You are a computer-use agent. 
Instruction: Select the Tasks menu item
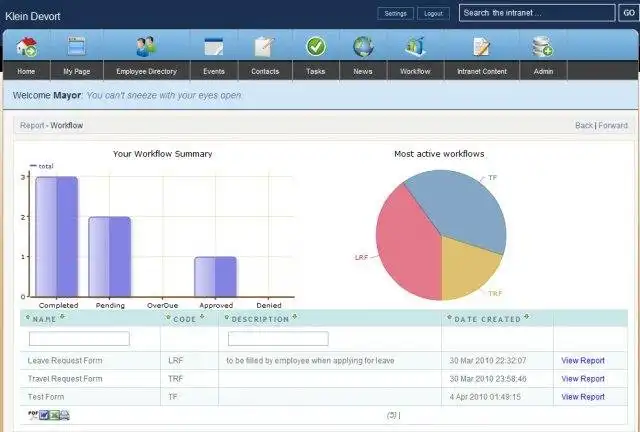pyautogui.click(x=316, y=71)
